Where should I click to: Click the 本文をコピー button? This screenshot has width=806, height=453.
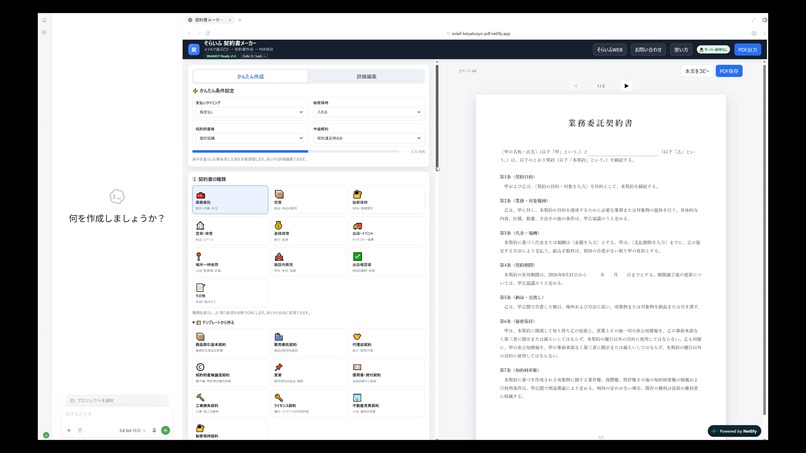tap(697, 71)
